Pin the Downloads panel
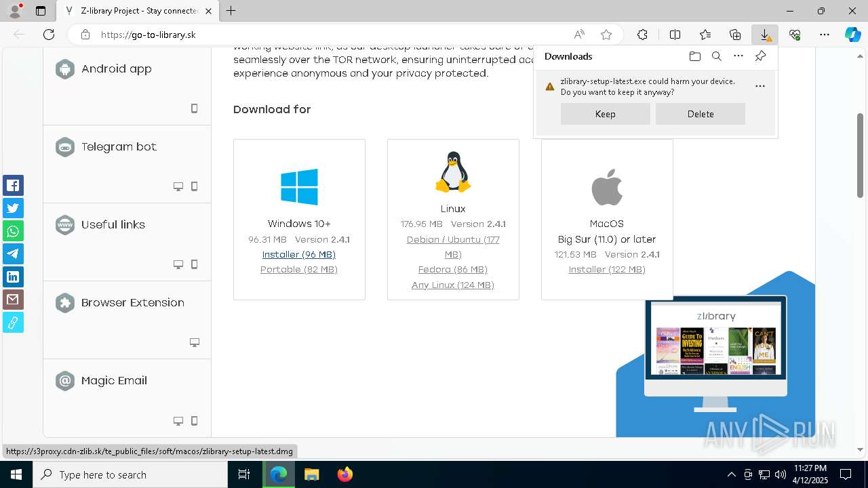868x488 pixels. coord(760,56)
